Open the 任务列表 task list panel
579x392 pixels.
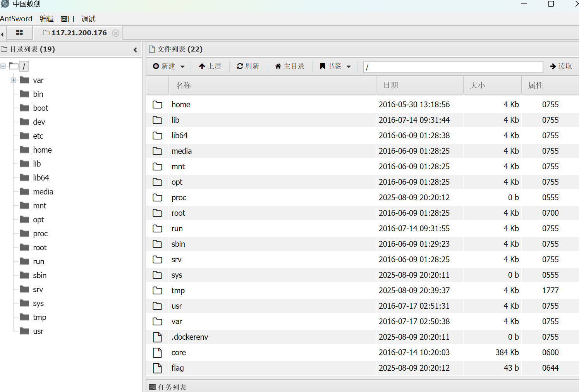click(x=168, y=387)
